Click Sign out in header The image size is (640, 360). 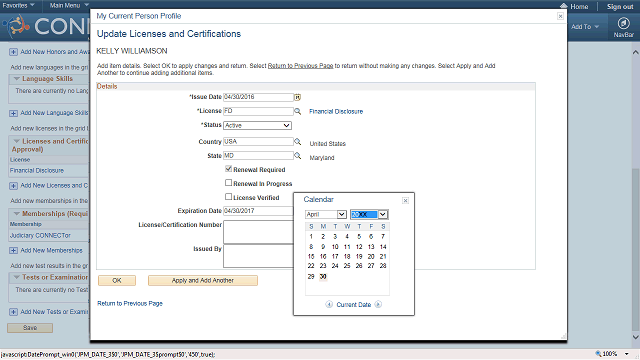point(620,7)
